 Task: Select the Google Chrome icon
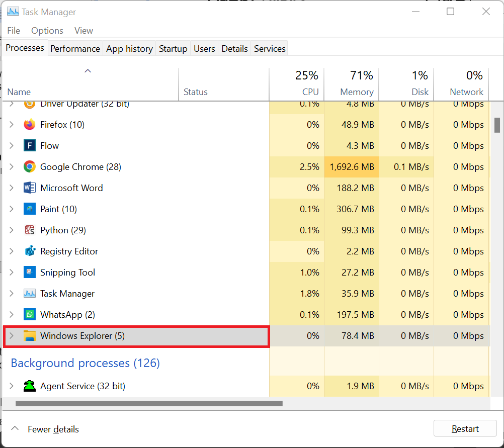(x=30, y=167)
